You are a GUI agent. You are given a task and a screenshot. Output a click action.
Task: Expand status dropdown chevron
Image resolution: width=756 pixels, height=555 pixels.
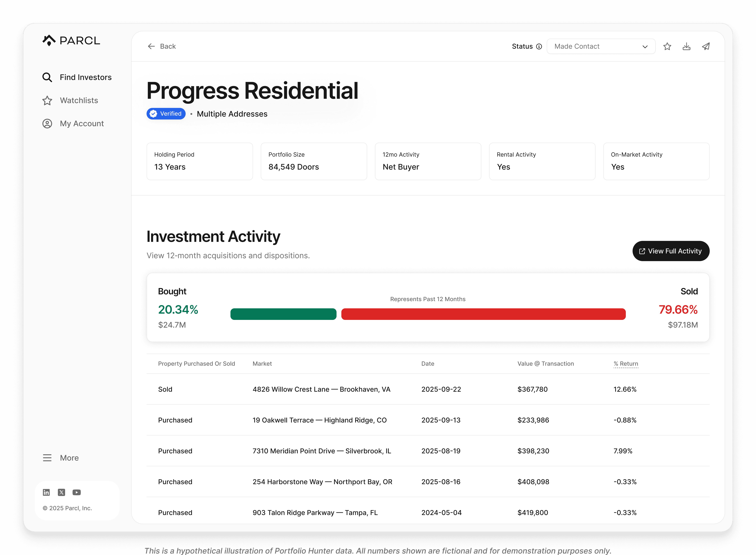point(645,47)
